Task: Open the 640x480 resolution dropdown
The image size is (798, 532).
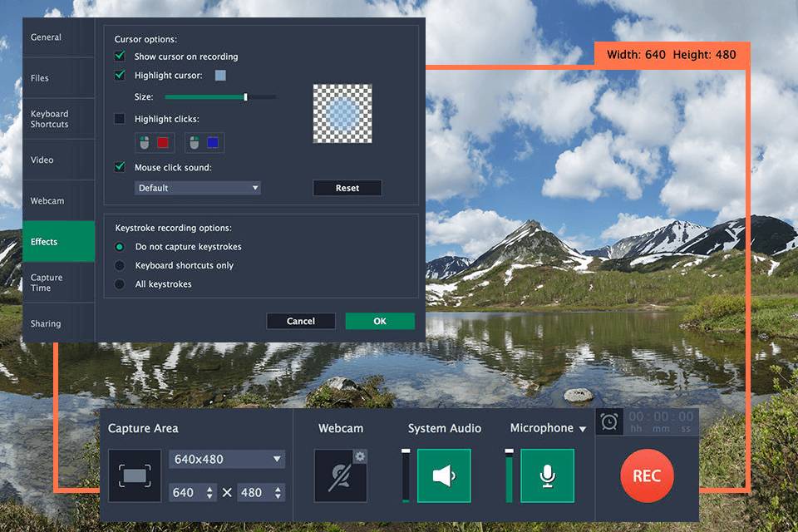Action: [x=226, y=459]
